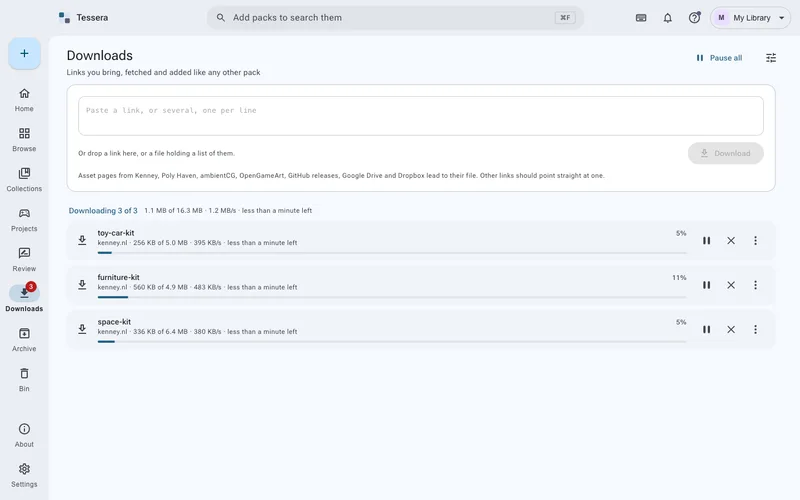
Task: Click the furniture-kit download icon
Action: point(82,285)
